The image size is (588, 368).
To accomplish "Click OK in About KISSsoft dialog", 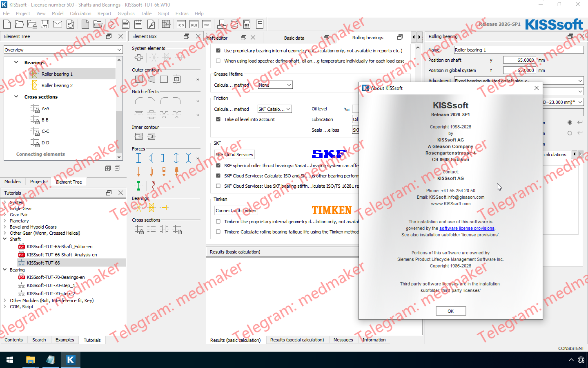I will tap(451, 311).
